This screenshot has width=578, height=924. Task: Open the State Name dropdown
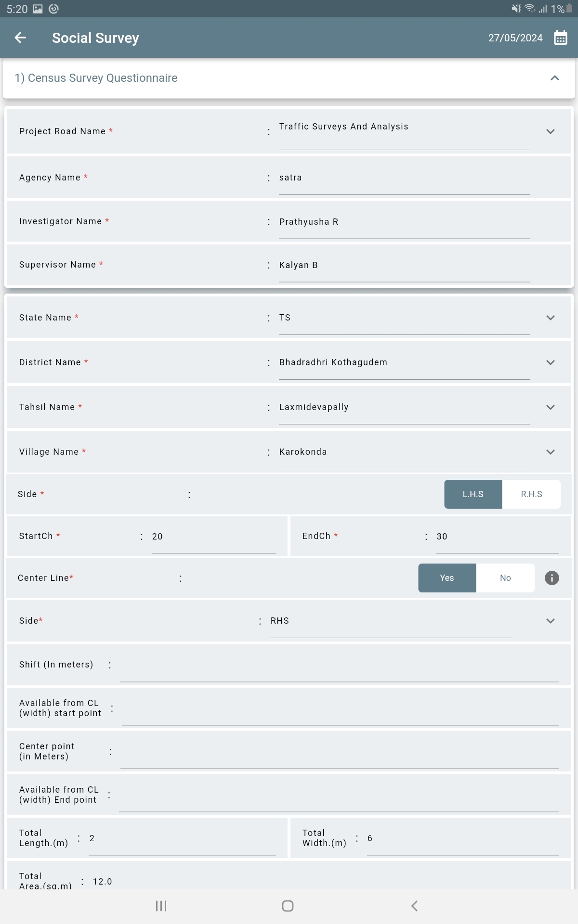click(551, 318)
